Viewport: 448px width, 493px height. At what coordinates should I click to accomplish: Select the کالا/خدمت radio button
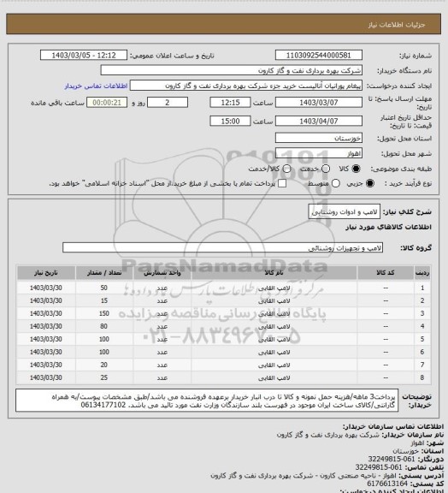coord(286,169)
